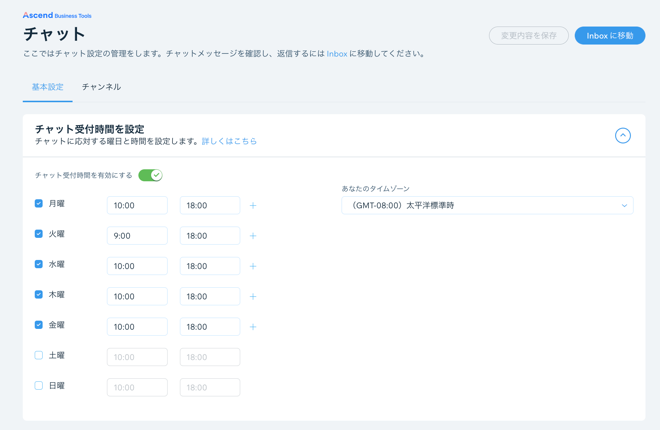Image resolution: width=660 pixels, height=430 pixels.
Task: Open the タイムゾーン dropdown
Action: pos(487,206)
